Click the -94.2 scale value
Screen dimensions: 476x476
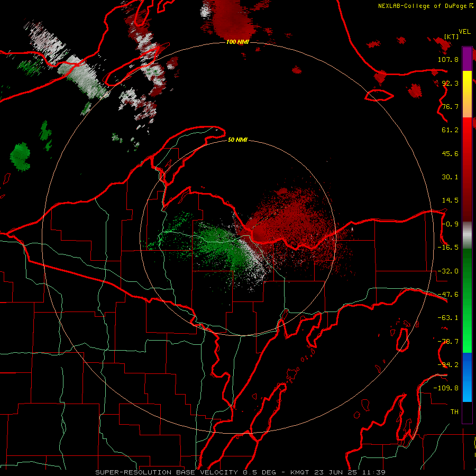coord(448,365)
